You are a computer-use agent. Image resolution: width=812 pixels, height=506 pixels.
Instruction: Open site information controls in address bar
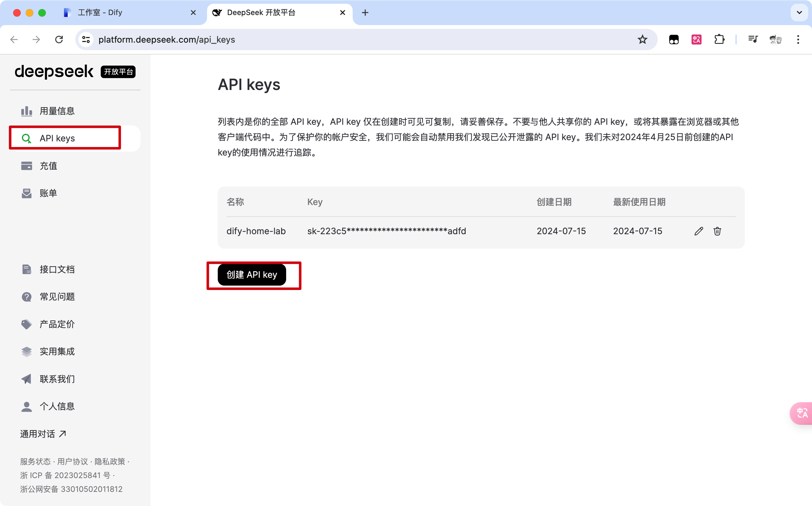[x=86, y=40]
